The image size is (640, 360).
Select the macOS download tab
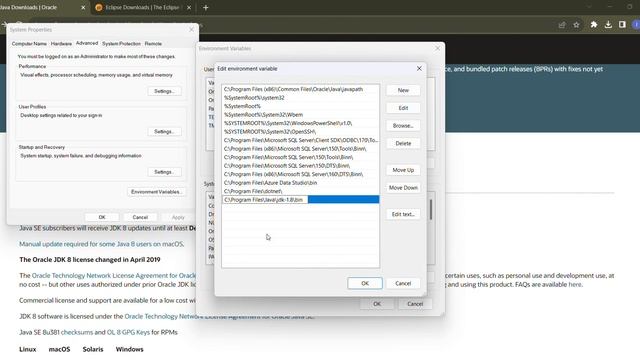click(x=59, y=349)
